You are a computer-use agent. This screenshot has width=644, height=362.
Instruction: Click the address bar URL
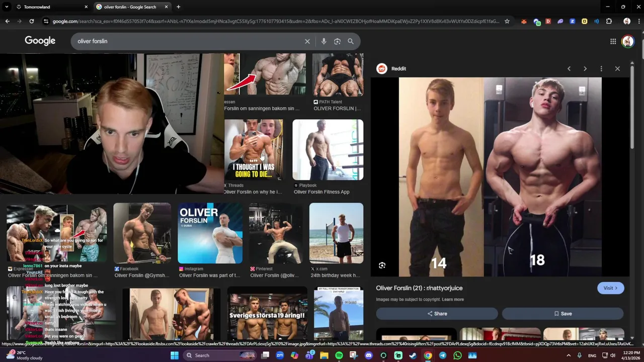[276, 21]
